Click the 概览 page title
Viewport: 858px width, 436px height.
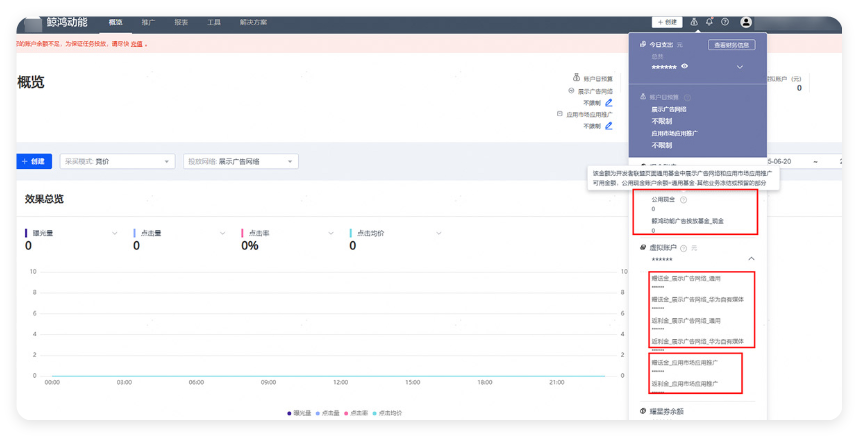pyautogui.click(x=31, y=82)
